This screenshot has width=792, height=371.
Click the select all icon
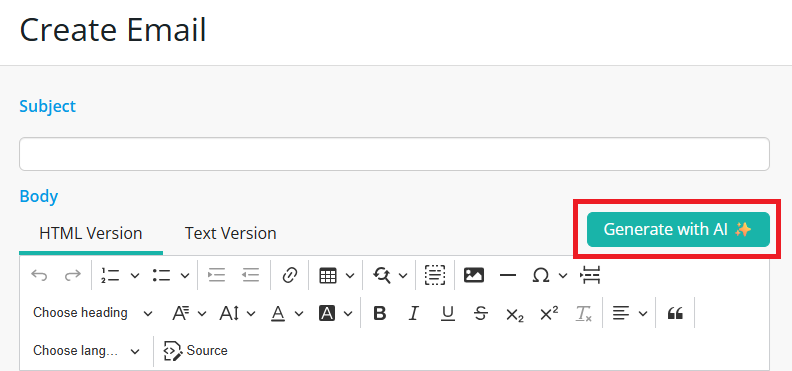(x=435, y=275)
